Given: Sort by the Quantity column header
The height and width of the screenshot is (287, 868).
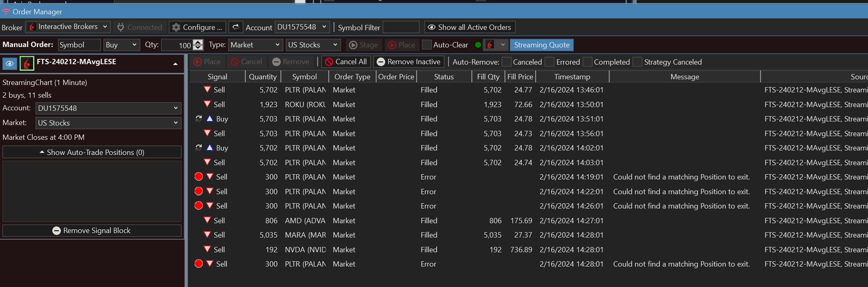Looking at the screenshot, I should pos(262,76).
